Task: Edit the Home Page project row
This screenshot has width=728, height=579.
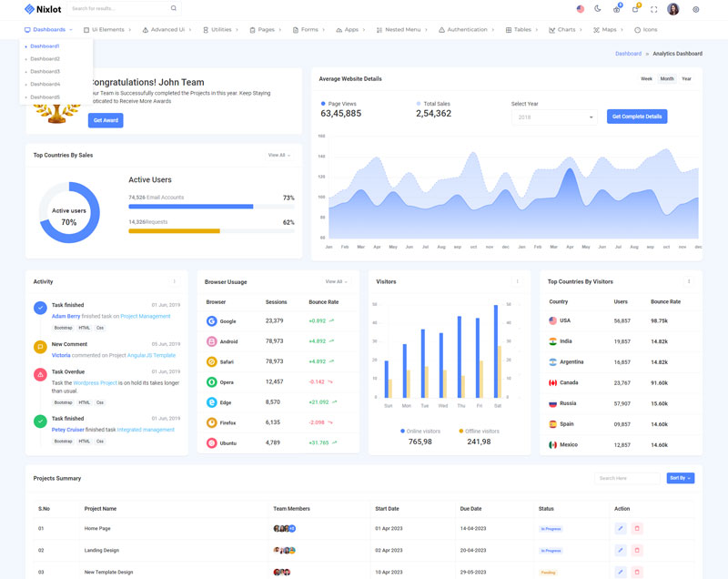Action: [x=621, y=528]
